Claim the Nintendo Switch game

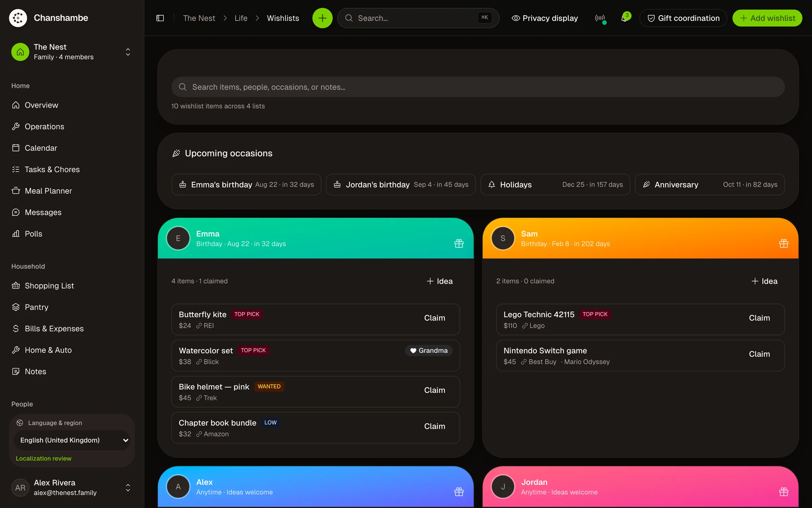759,354
